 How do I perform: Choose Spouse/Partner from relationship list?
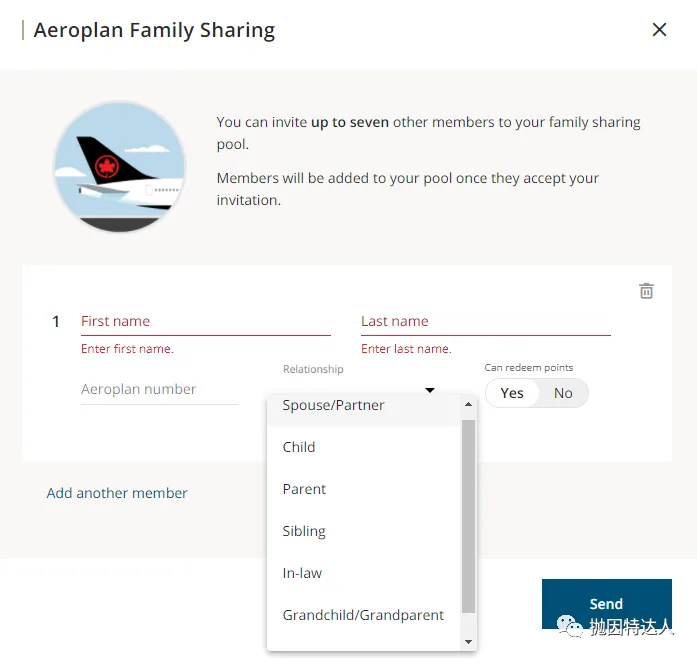333,406
